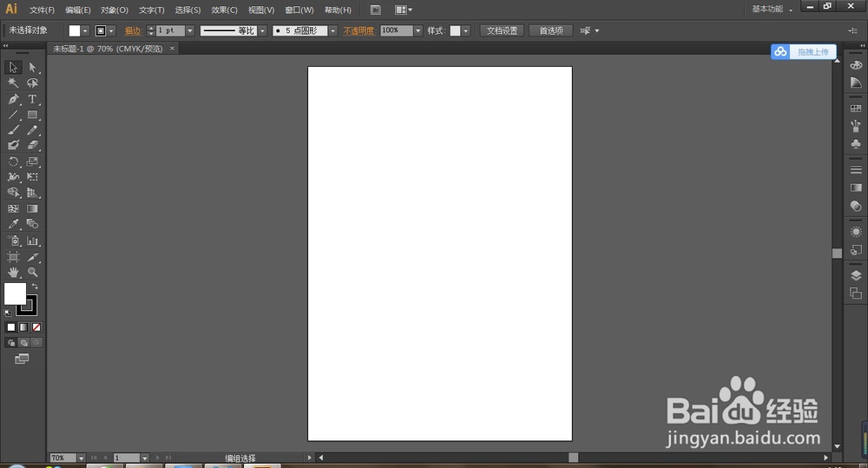This screenshot has height=468, width=868.
Task: Select the Eraser tool
Action: 33,145
